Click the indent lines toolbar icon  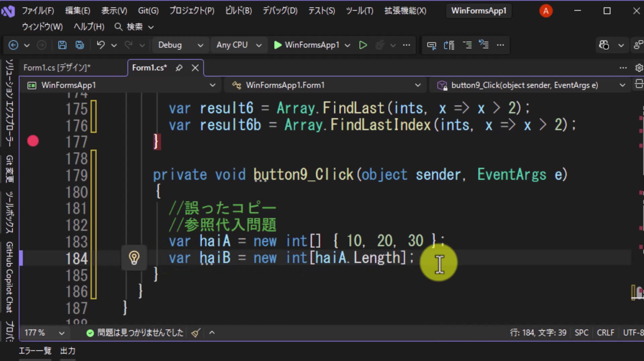pos(467,45)
